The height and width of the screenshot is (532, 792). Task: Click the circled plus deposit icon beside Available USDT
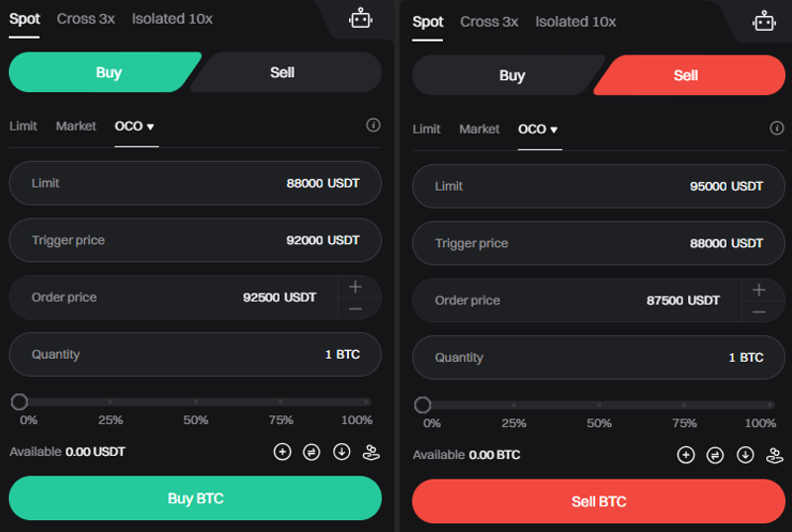pos(282,452)
